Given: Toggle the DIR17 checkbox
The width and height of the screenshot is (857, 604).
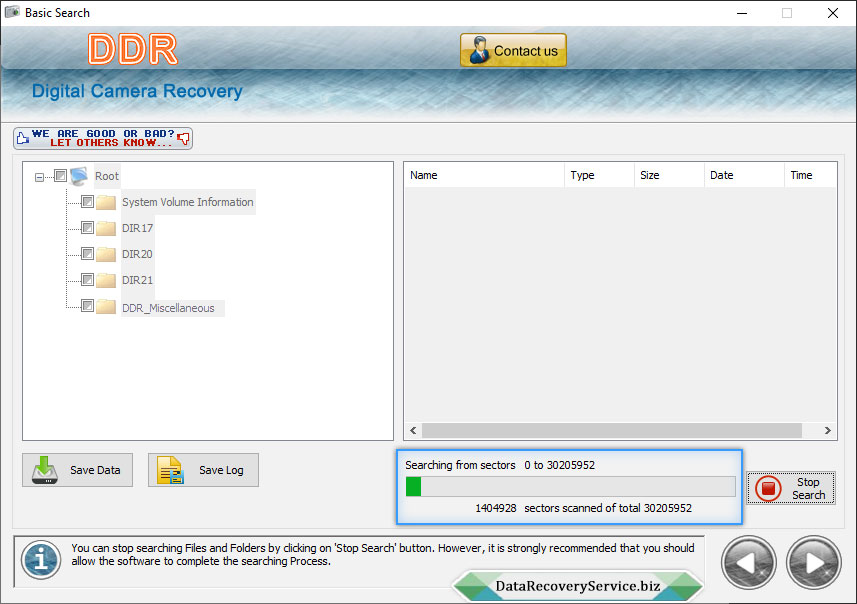Looking at the screenshot, I should (87, 227).
